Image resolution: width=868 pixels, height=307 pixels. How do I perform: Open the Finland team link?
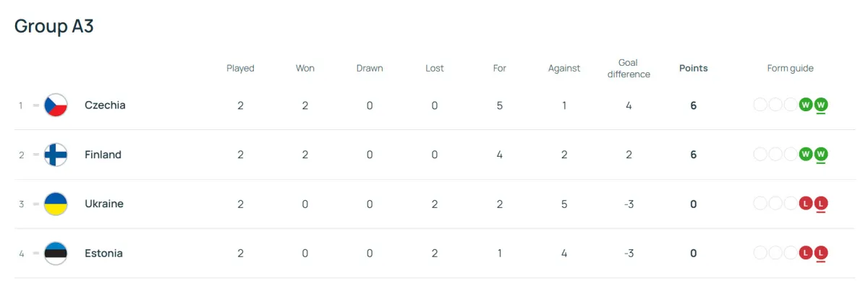103,155
